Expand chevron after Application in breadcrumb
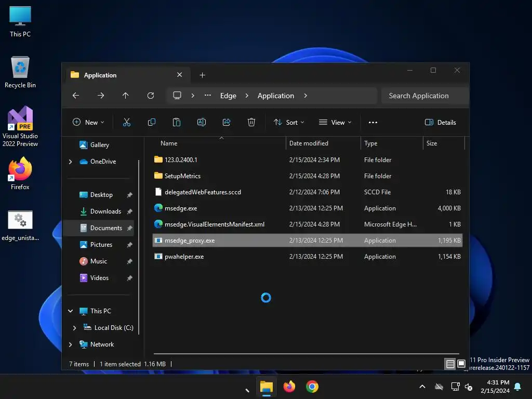This screenshot has width=532, height=399. tap(305, 96)
